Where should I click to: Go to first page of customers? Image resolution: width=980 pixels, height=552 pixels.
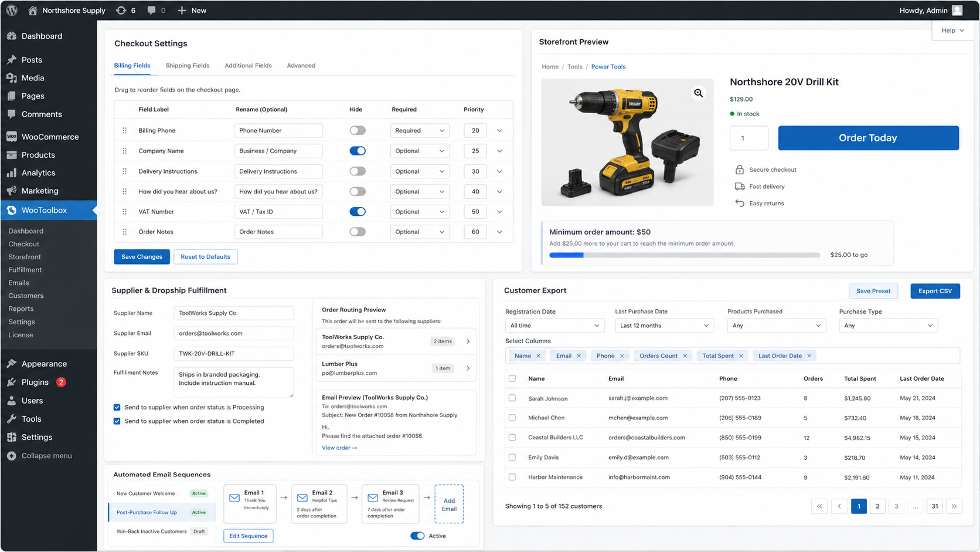[x=819, y=506]
